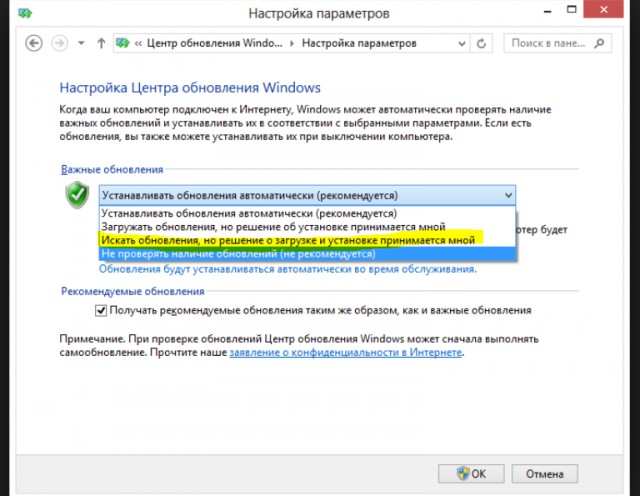Click the 'Рекомендуемые обновления' section label
The height and width of the screenshot is (496, 640).
(x=133, y=291)
